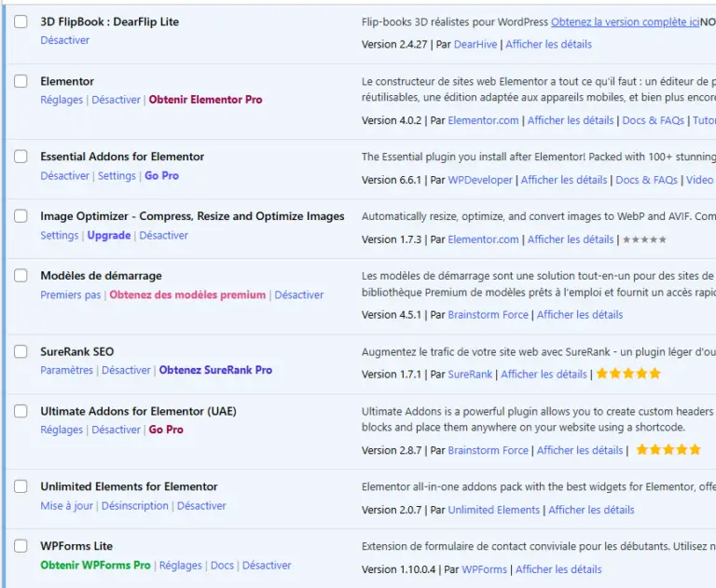Open Docs under WPForms Lite
This screenshot has height=588, width=716.
coord(222,566)
